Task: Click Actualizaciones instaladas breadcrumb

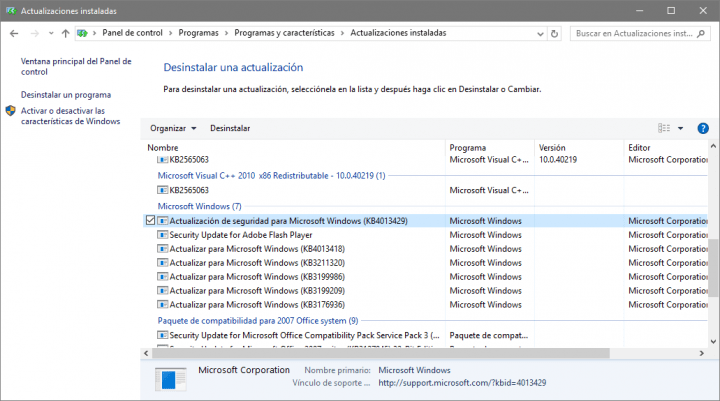Action: click(398, 33)
